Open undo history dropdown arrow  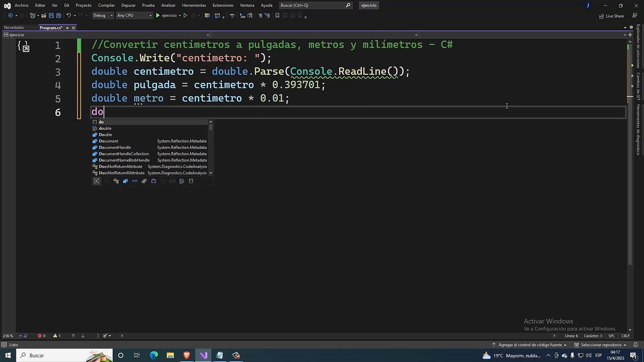pyautogui.click(x=75, y=16)
